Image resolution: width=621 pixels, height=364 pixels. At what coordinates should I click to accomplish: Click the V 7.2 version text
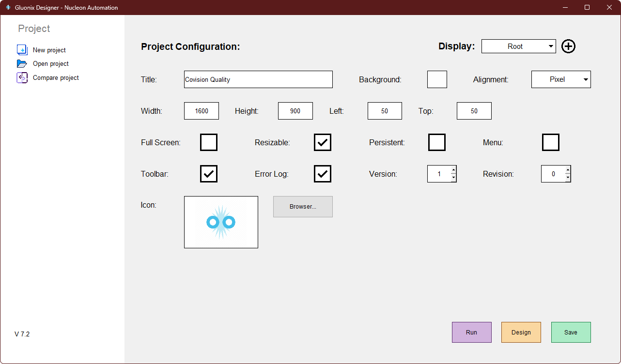pyautogui.click(x=22, y=334)
